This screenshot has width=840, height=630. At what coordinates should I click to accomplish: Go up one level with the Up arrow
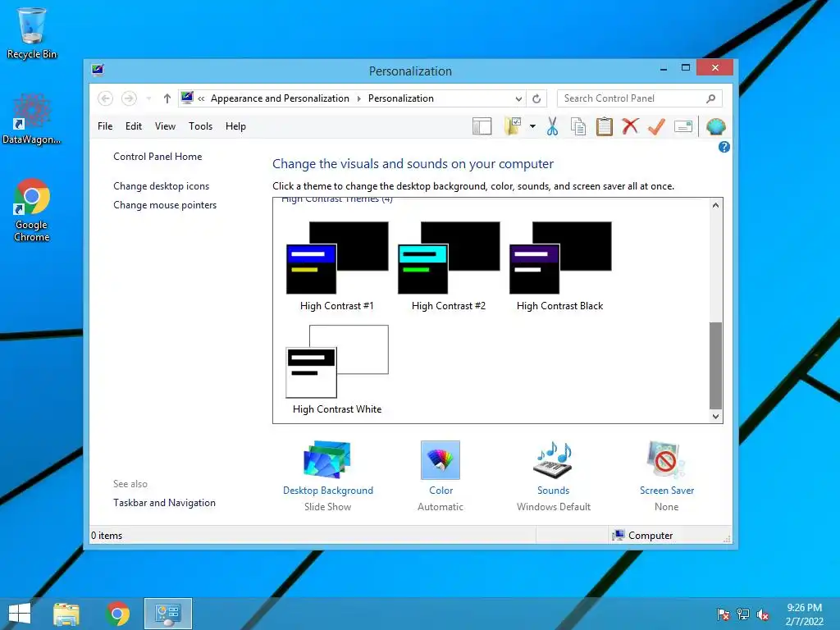pos(167,98)
